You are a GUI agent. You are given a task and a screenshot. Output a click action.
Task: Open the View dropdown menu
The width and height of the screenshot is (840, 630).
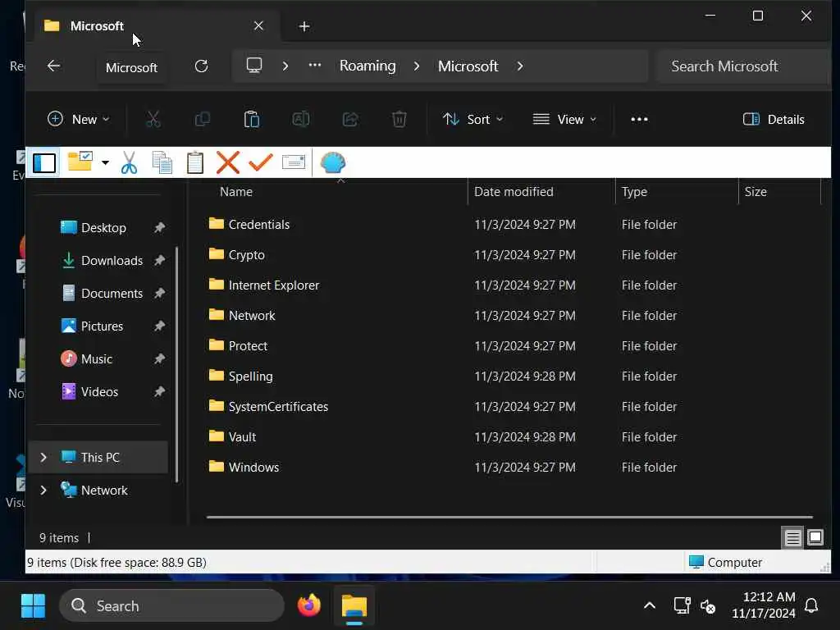tap(564, 119)
